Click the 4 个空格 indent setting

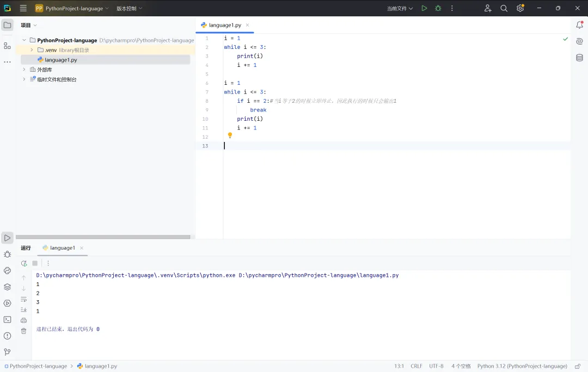[461, 366]
